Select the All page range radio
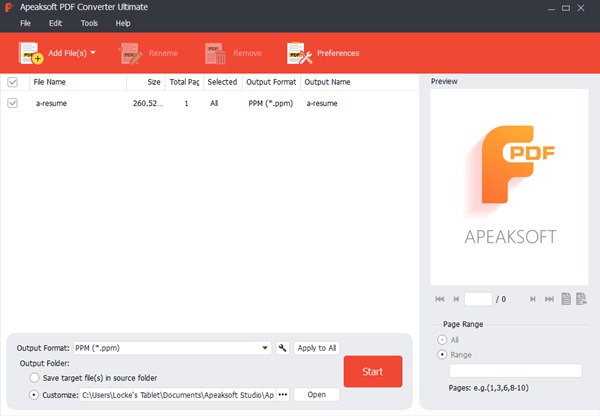Screen dimensions: 600x416 pyautogui.click(x=442, y=340)
